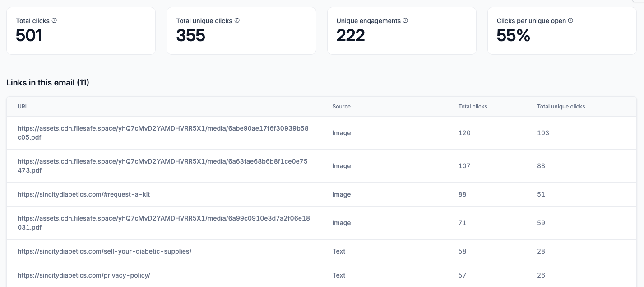
Task: Open the privacy-policy URL
Action: 84,275
